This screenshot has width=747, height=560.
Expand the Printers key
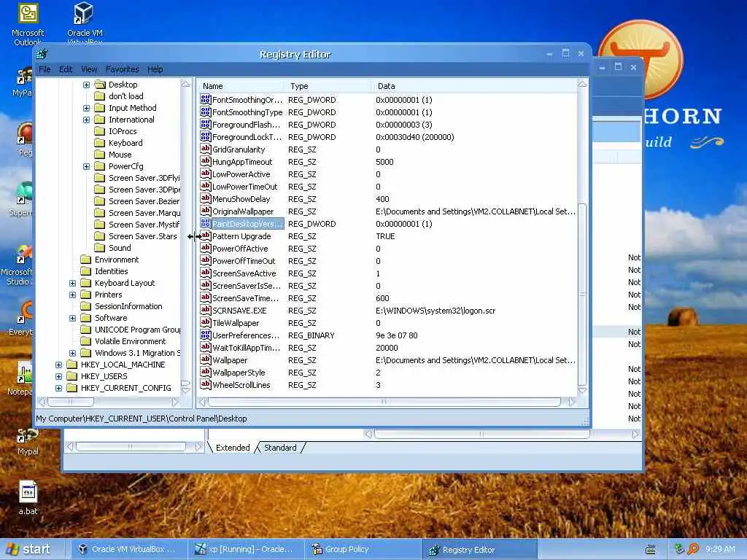click(x=72, y=295)
